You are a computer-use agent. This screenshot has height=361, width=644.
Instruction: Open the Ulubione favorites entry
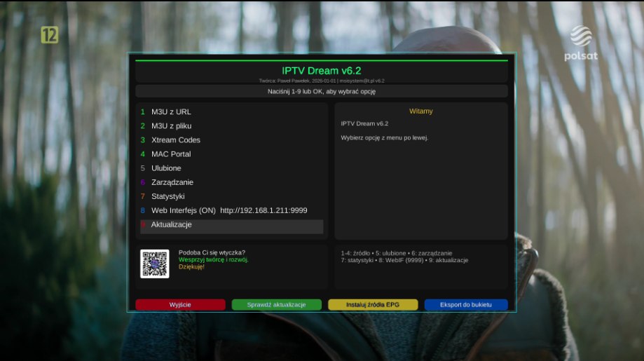tap(166, 168)
